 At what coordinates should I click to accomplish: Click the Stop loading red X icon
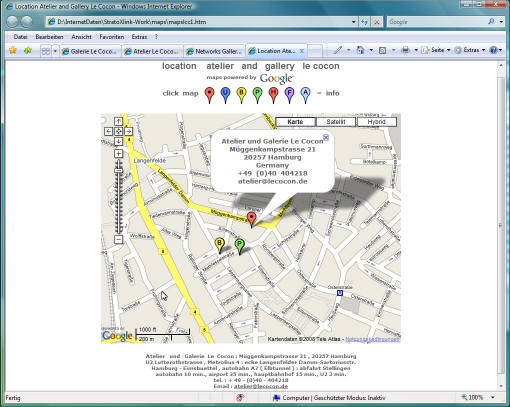click(377, 22)
